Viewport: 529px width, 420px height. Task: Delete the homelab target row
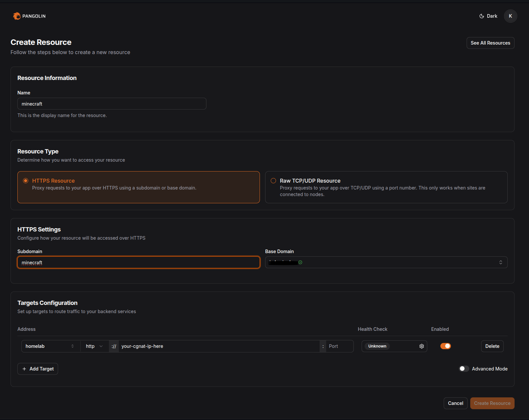click(492, 346)
